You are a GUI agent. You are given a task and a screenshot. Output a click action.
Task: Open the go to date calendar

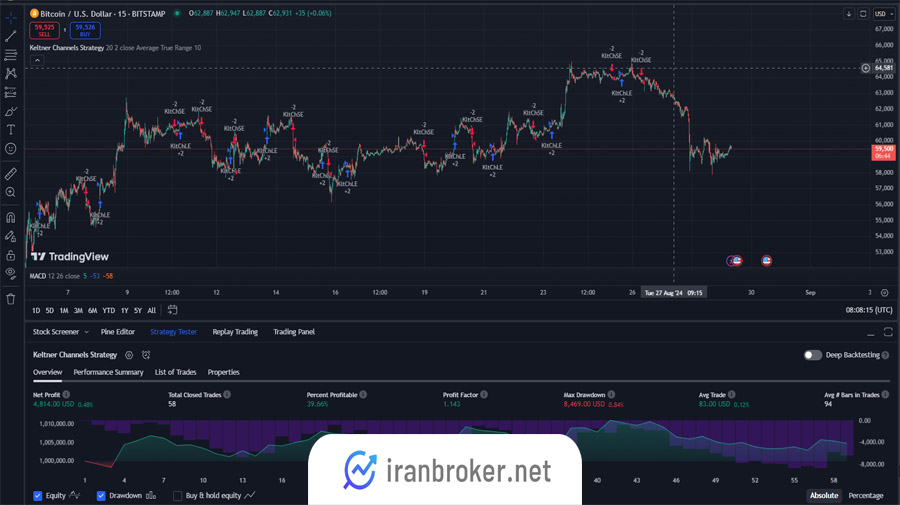pyautogui.click(x=172, y=310)
